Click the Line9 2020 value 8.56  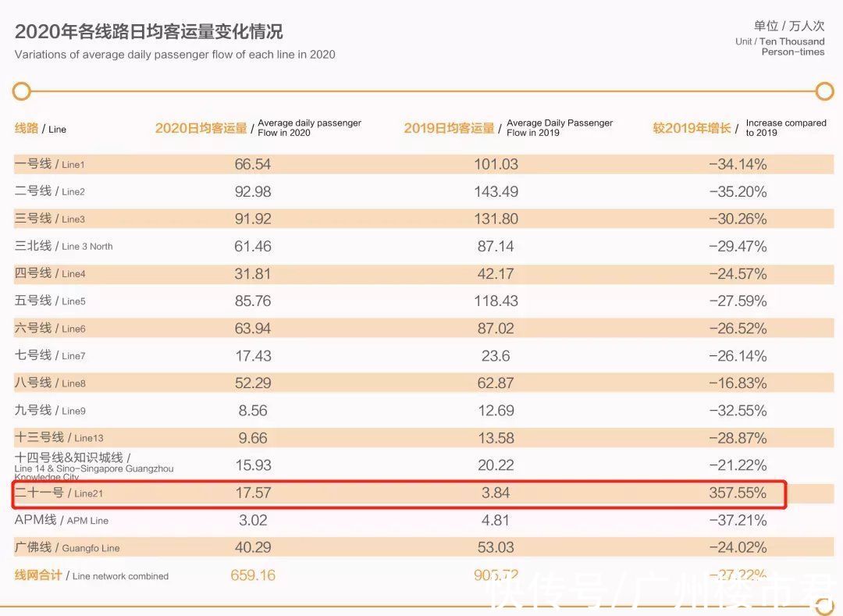253,411
